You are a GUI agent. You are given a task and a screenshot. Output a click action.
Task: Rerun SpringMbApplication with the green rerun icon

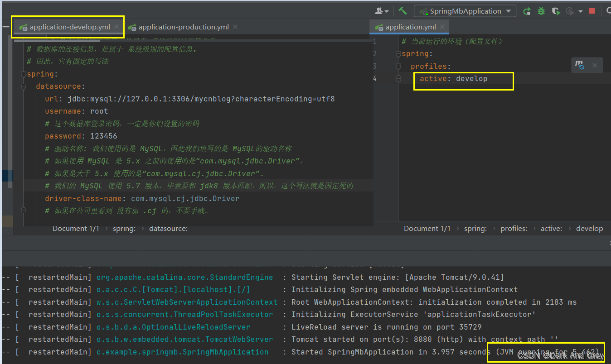click(x=527, y=11)
